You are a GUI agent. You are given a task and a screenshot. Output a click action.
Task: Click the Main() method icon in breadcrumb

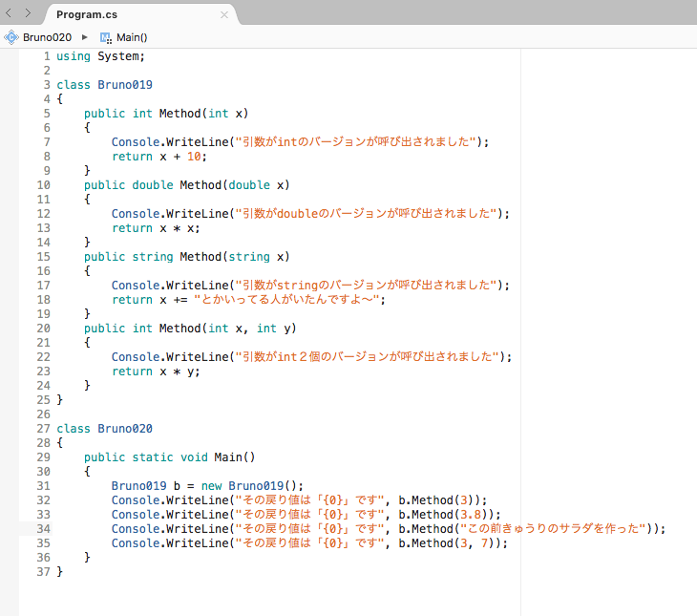coord(106,38)
